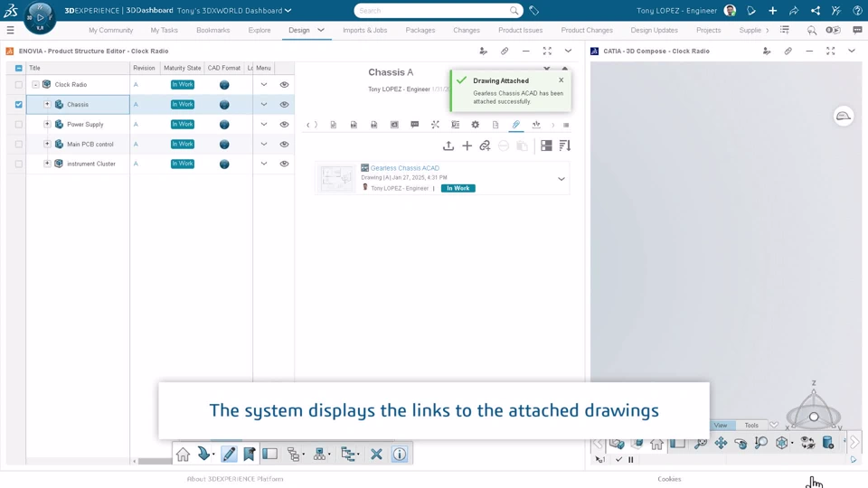Click the Home icon in bottom action bar
Image resolution: width=868 pixels, height=488 pixels.
click(183, 455)
